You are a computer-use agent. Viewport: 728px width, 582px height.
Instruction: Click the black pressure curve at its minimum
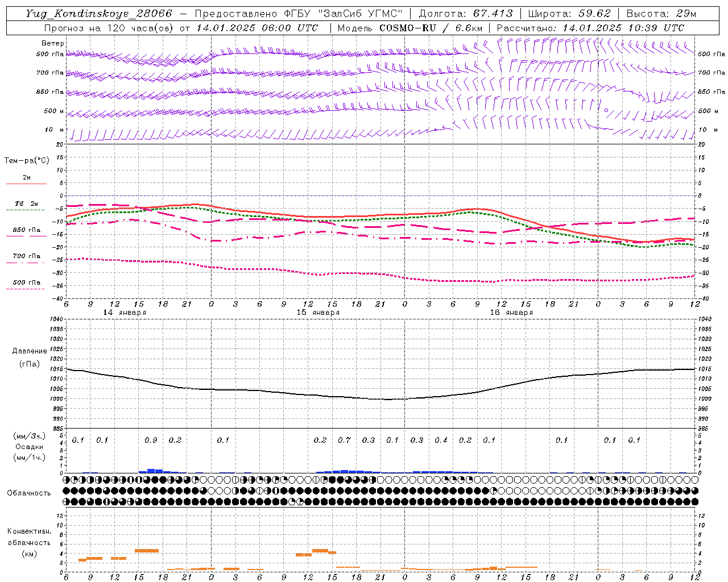(388, 399)
